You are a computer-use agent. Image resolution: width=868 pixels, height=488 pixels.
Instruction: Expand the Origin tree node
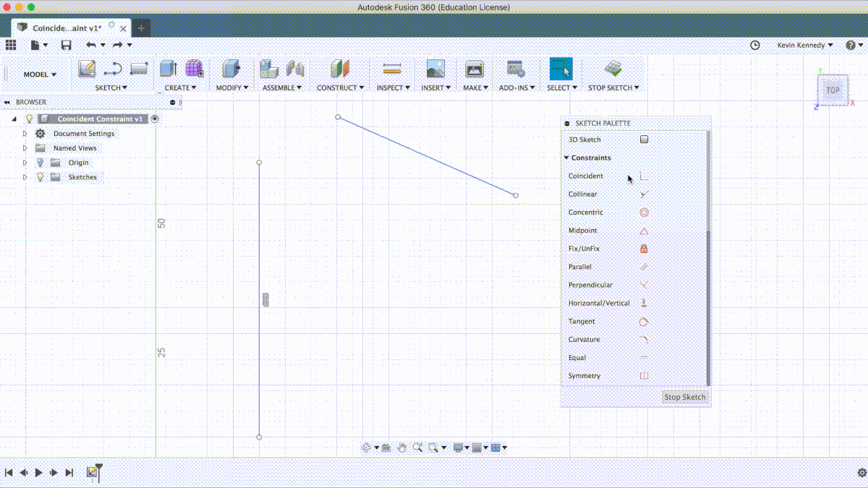pyautogui.click(x=25, y=163)
